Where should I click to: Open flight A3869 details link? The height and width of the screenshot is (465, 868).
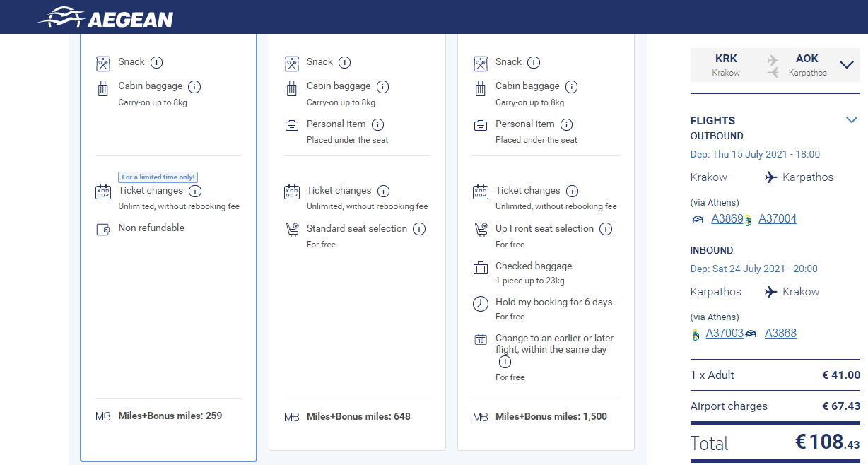click(x=727, y=219)
